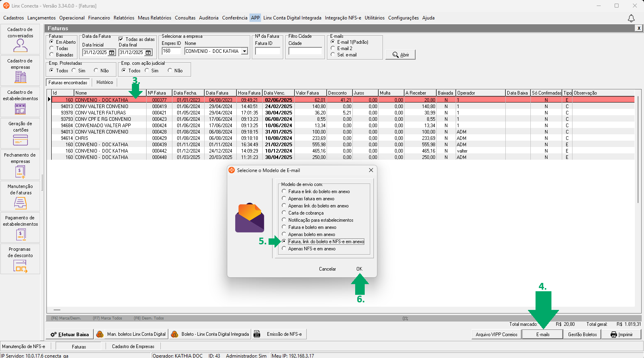
Task: Open the Cadastros menu
Action: (14, 18)
